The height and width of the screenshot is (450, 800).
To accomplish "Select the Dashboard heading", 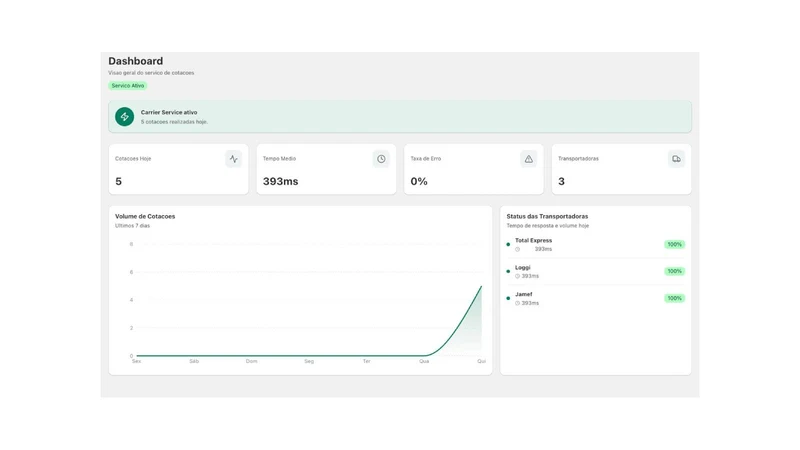I will pos(136,61).
